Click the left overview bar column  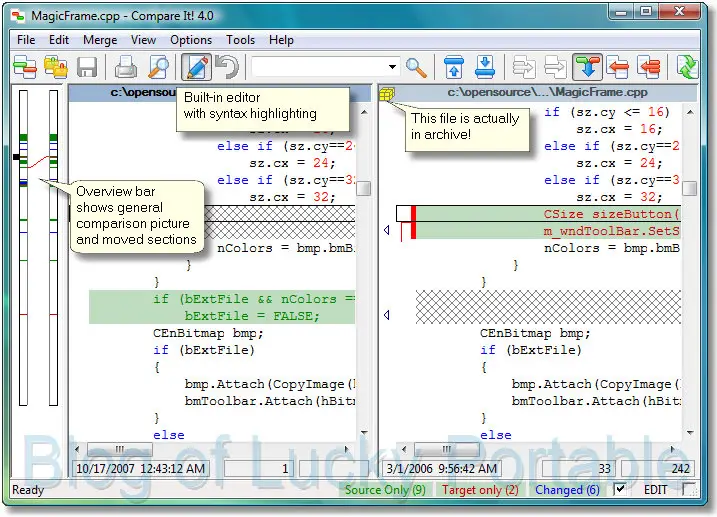tap(23, 248)
